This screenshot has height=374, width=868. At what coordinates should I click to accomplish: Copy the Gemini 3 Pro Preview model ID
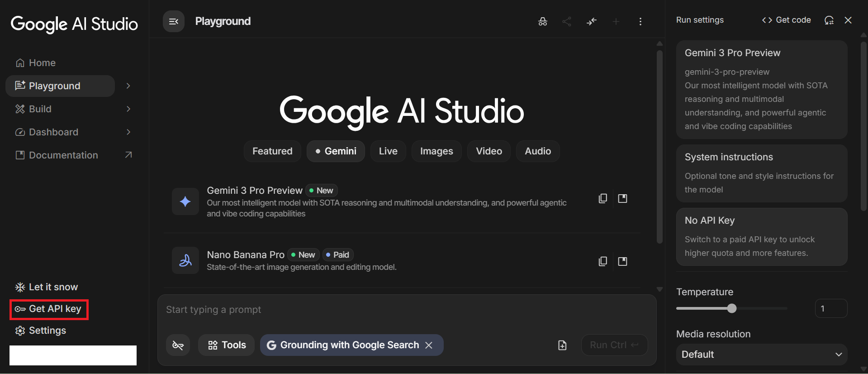(x=602, y=198)
